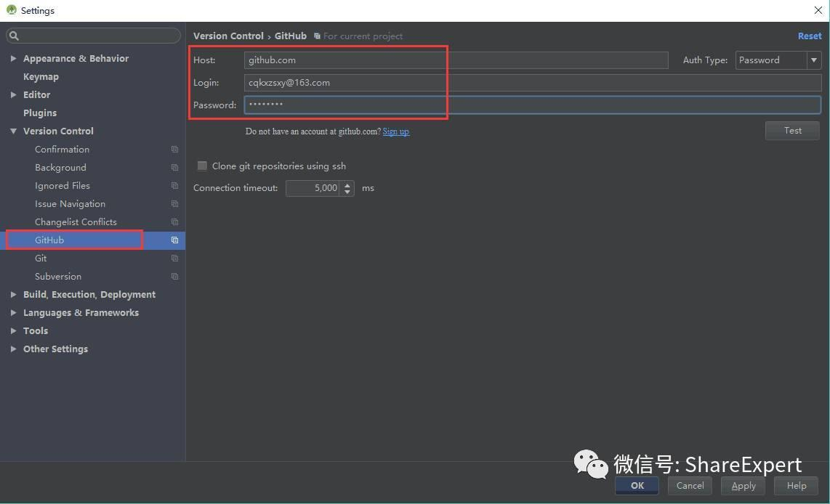
Task: Increase connection timeout with up arrow
Action: coord(347,184)
